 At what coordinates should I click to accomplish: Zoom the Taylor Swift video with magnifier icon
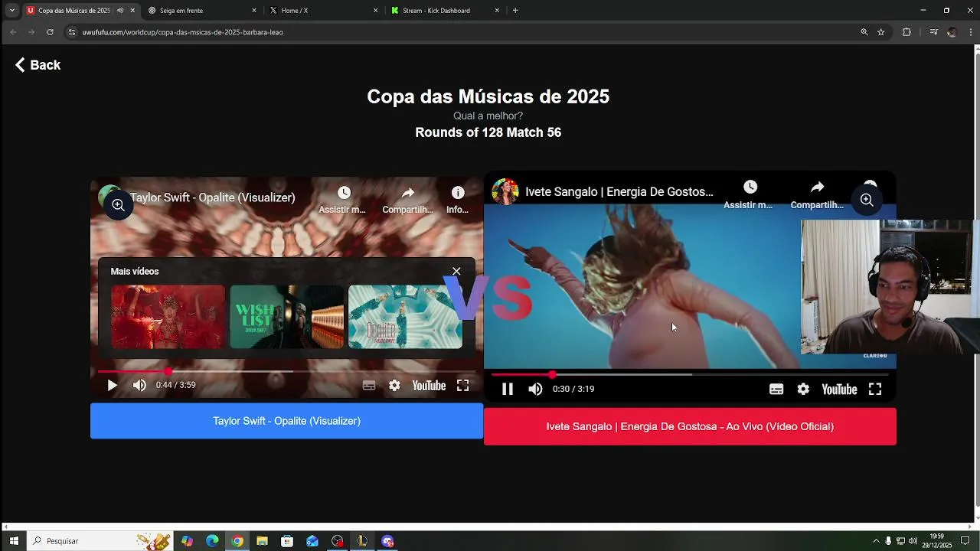[x=118, y=205]
